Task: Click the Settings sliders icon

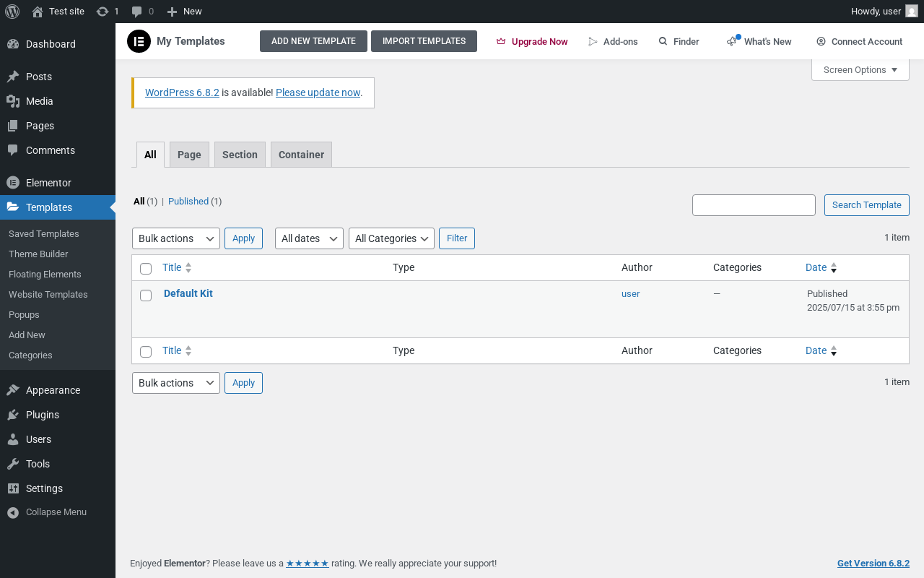Action: click(x=13, y=488)
